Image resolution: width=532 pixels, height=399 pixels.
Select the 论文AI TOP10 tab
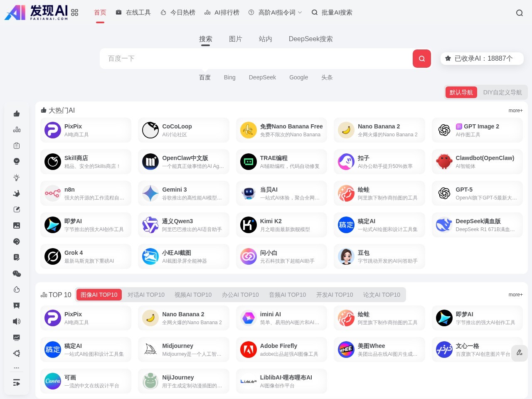382,295
